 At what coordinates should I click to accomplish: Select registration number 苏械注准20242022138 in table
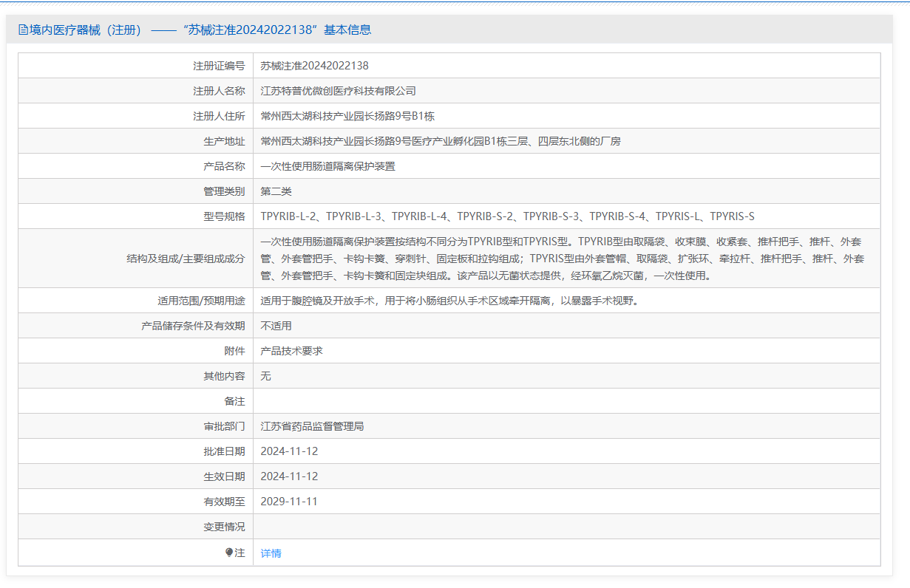coord(314,66)
